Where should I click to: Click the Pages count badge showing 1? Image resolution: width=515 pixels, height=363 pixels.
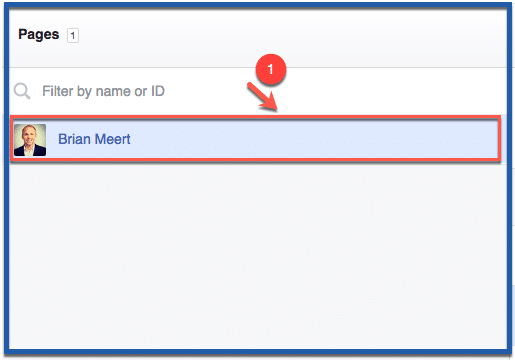coord(73,35)
